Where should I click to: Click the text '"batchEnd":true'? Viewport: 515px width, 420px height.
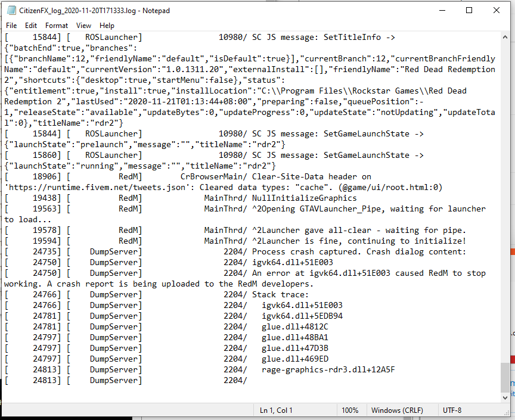pos(45,48)
